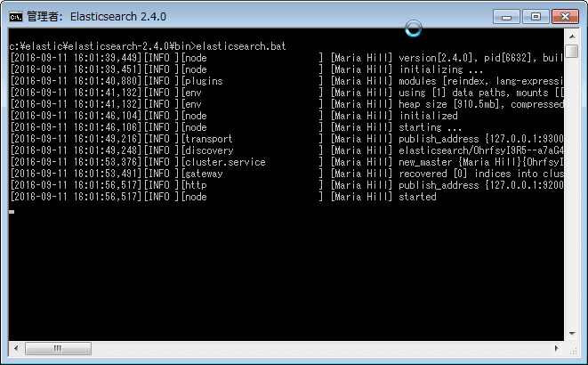Click the 'initialized' log message
Image resolution: width=588 pixels, height=365 pixels.
[428, 116]
